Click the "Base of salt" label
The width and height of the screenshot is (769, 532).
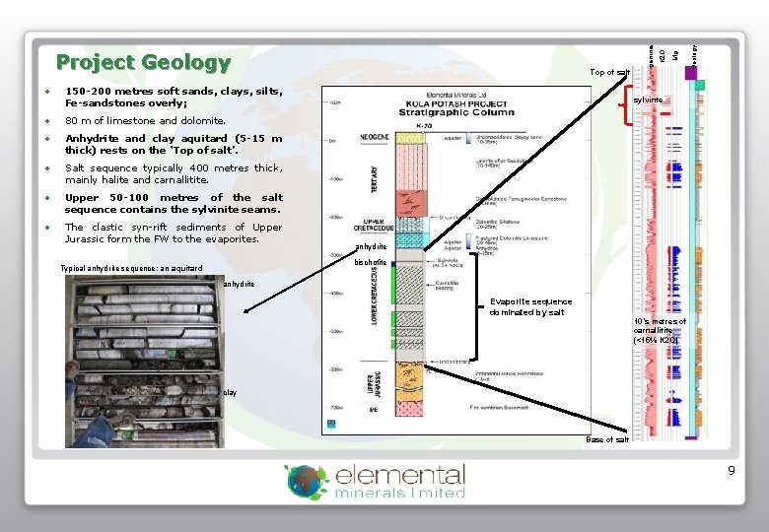(607, 439)
